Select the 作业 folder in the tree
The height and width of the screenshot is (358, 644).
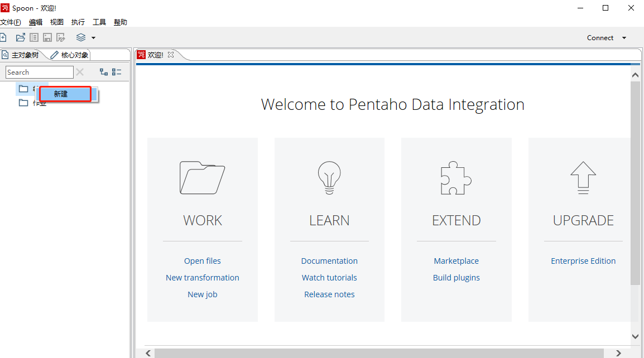(x=33, y=103)
